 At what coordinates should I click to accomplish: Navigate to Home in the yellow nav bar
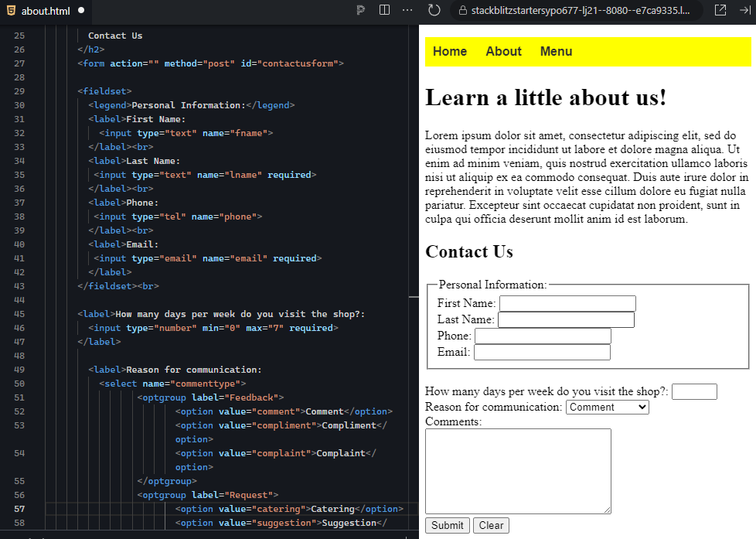[450, 51]
